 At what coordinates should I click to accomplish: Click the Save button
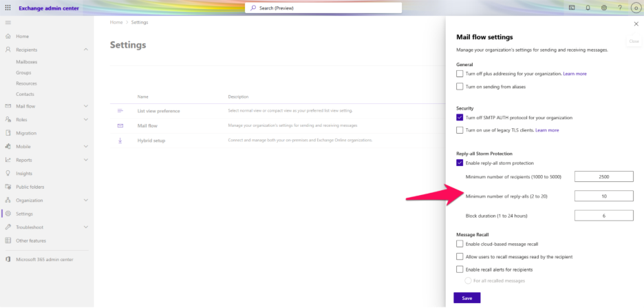point(466,298)
